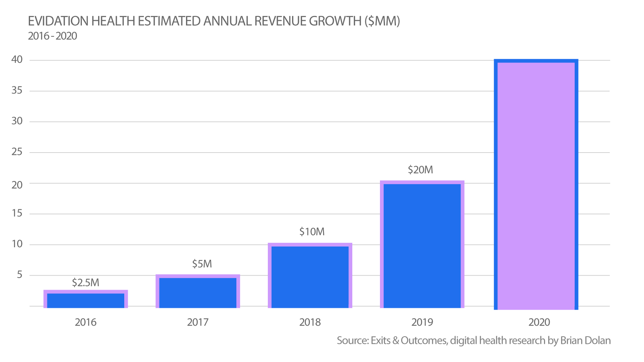Click the tall purple 2020 bar
644x362 pixels.
[x=536, y=184]
